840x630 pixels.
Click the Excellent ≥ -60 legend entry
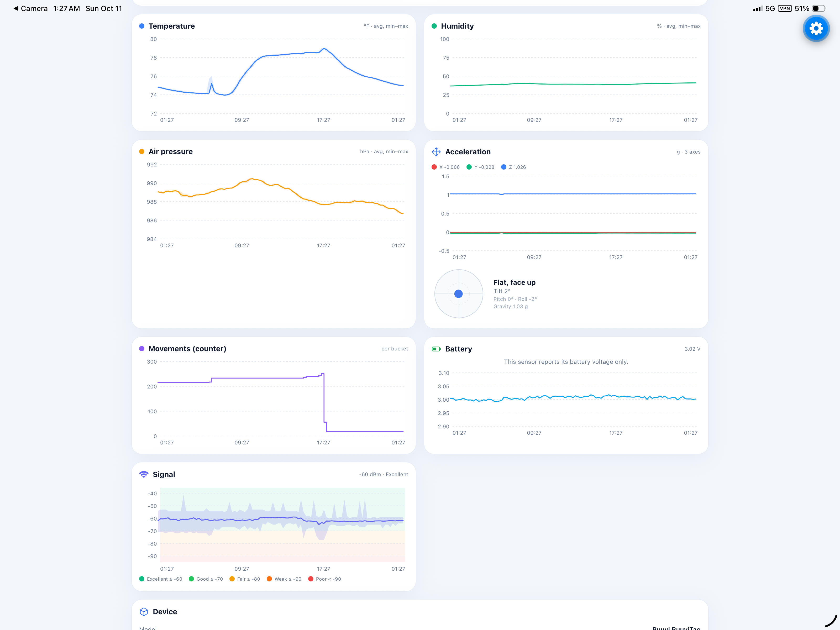(x=161, y=579)
